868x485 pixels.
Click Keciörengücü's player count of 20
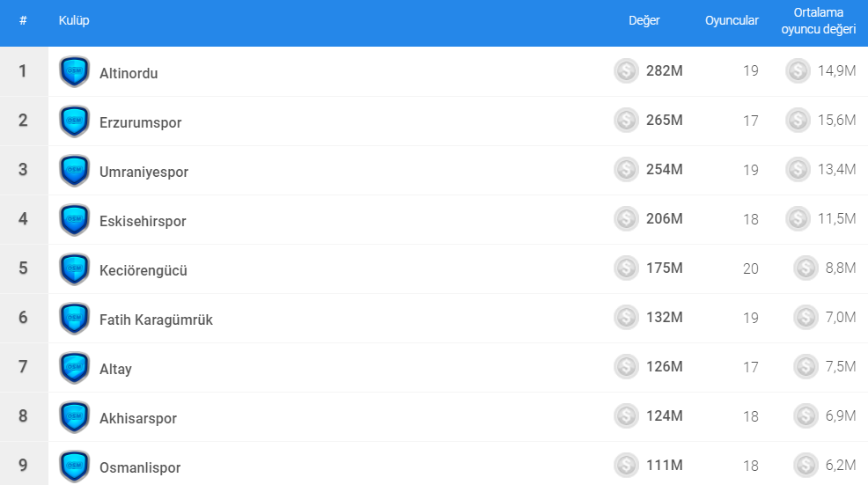coord(750,268)
